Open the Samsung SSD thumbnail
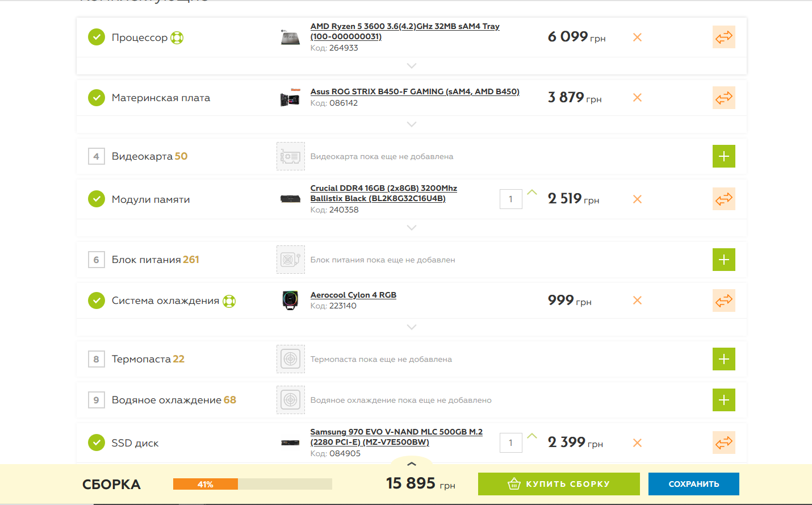Image resolution: width=812 pixels, height=505 pixels. 290,443
